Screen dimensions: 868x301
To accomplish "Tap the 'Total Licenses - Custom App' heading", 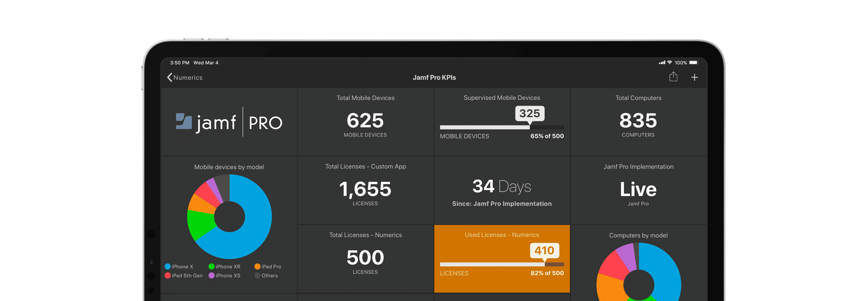I will tap(365, 166).
